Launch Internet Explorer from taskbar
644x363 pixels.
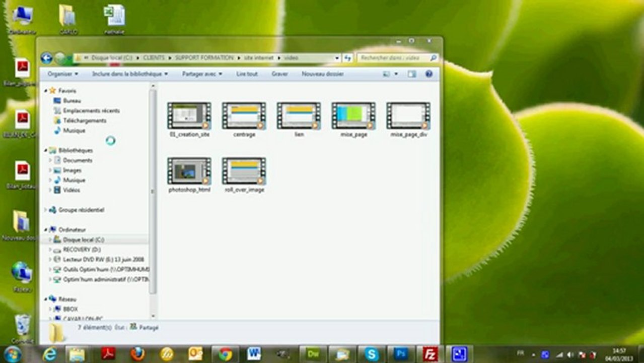click(x=49, y=354)
